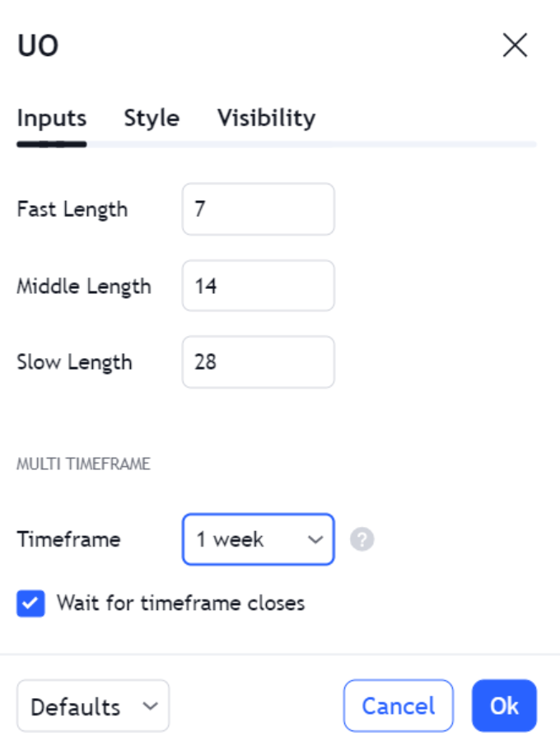Click the Wait for timeframe closes label
Viewport: 560px width, 741px height.
(180, 604)
